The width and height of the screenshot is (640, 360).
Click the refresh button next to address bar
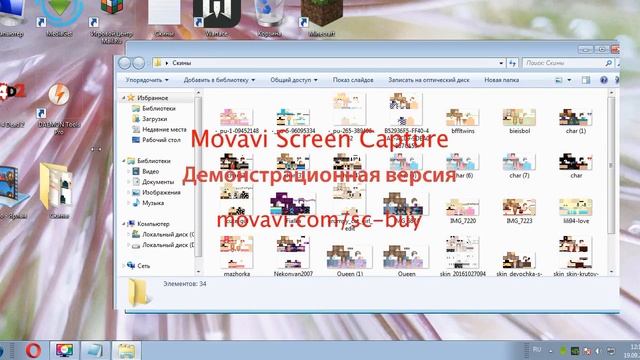[x=512, y=63]
